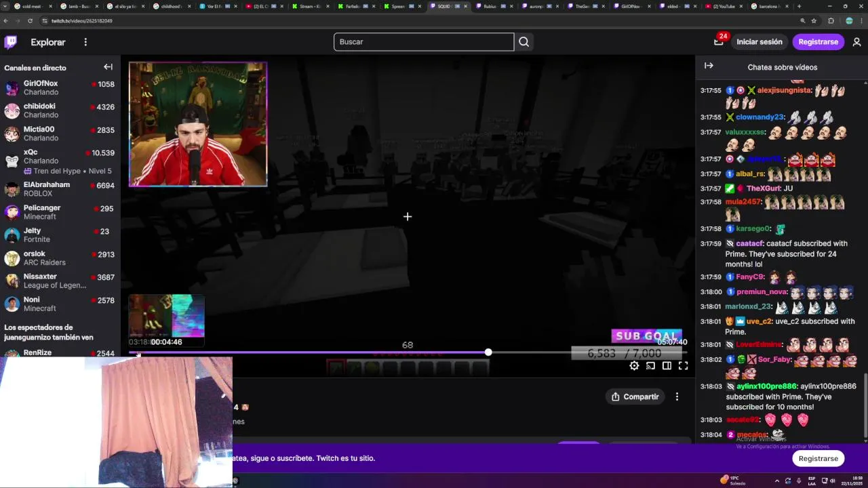Viewport: 868px width, 488px height.
Task: Open the more options menu beside Compartir
Action: [677, 396]
